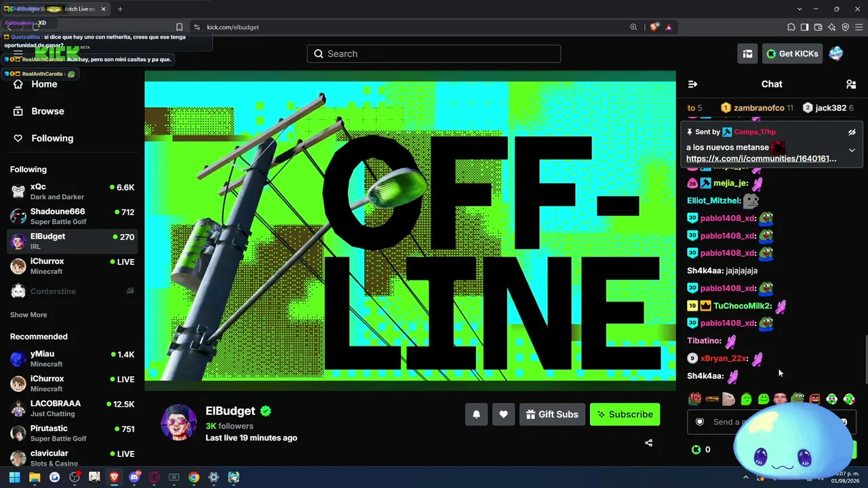Subscribe to the ElBudget channel
868x488 pixels.
pyautogui.click(x=625, y=414)
